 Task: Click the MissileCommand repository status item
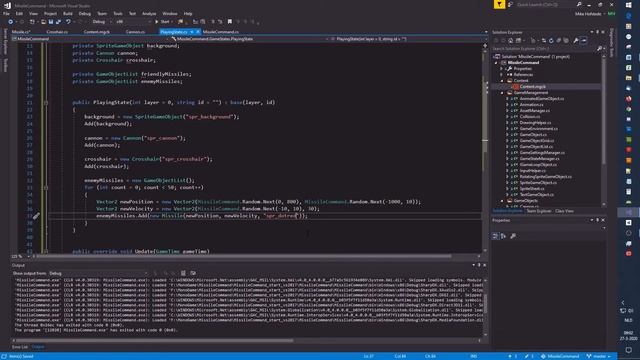click(x=560, y=356)
